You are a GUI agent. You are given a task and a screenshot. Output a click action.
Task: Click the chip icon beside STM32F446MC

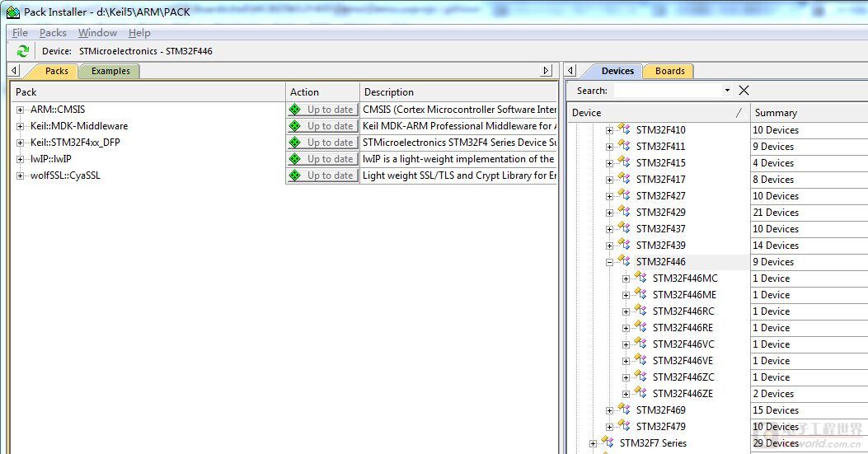640,278
